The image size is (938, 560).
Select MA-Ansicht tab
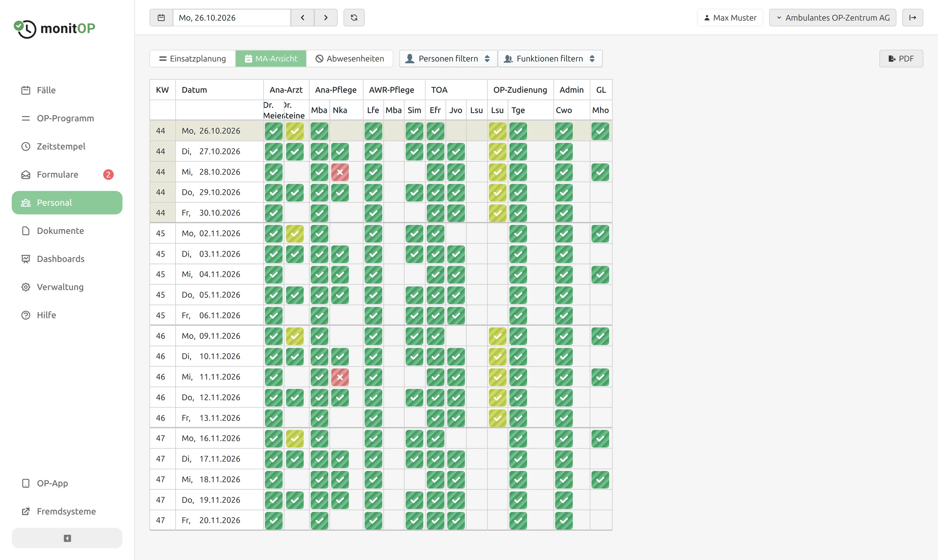tap(271, 59)
